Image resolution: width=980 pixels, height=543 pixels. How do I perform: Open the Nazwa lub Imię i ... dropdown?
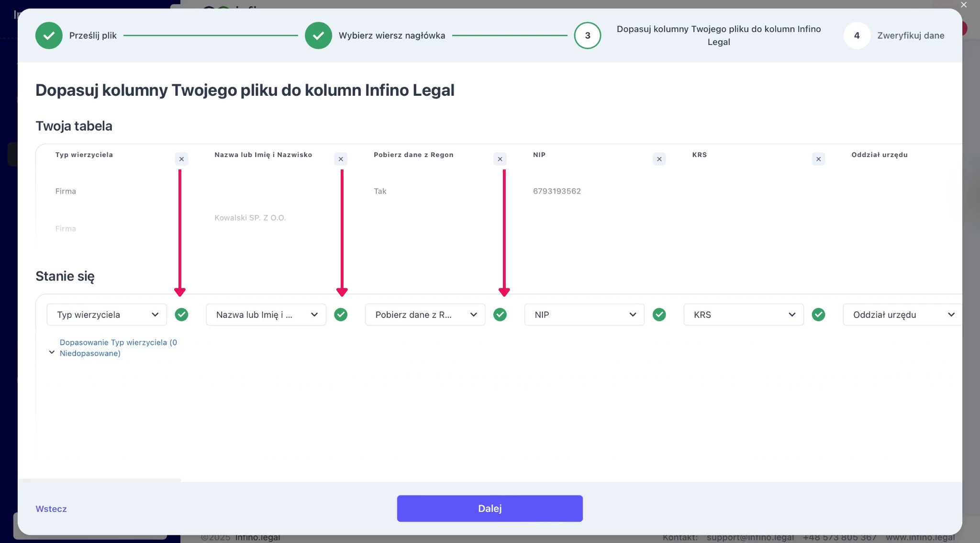266,315
